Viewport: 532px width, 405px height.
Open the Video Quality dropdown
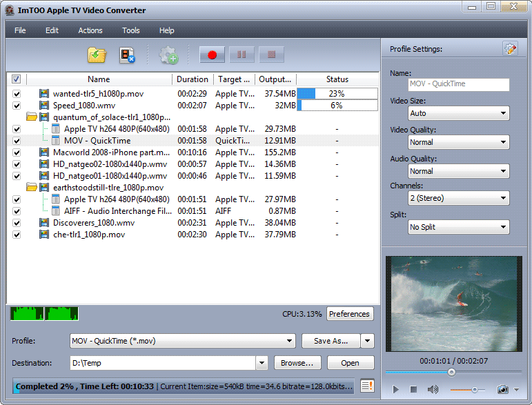tap(459, 142)
